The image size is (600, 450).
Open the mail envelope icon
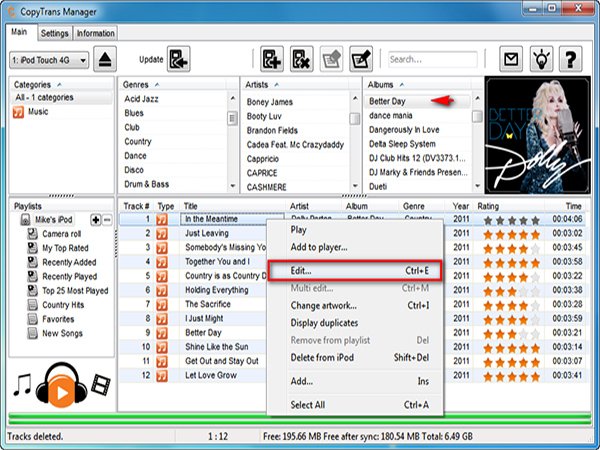click(511, 59)
